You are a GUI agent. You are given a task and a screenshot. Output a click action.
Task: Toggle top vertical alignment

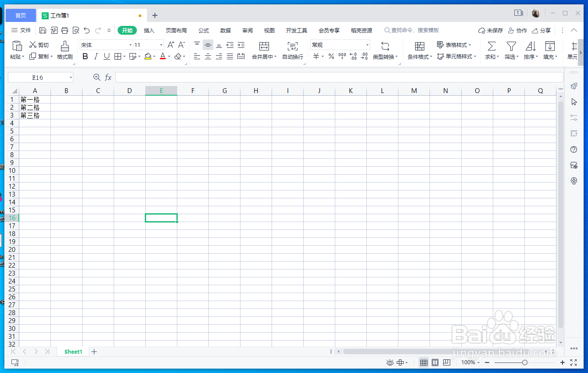tap(197, 45)
